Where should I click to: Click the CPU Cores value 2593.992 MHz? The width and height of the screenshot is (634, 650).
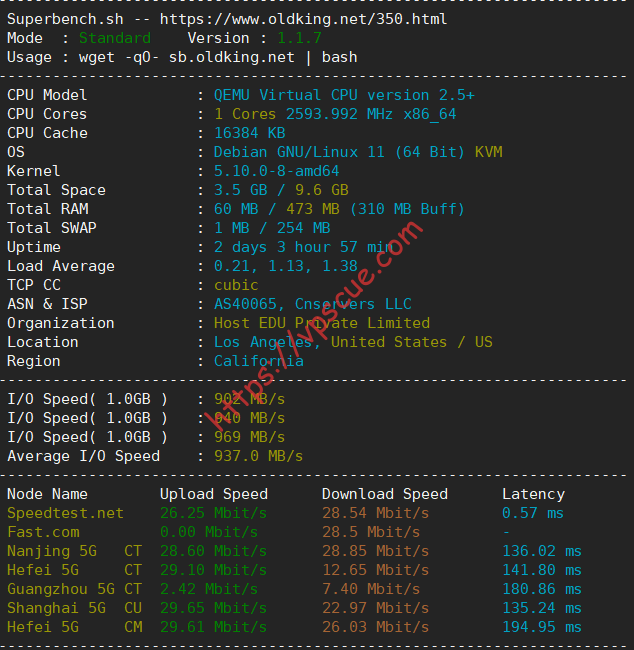coord(339,114)
